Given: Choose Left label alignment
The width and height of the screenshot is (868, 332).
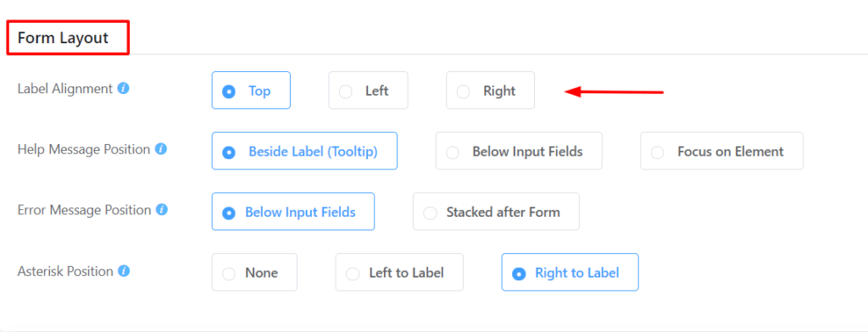Looking at the screenshot, I should 368,90.
